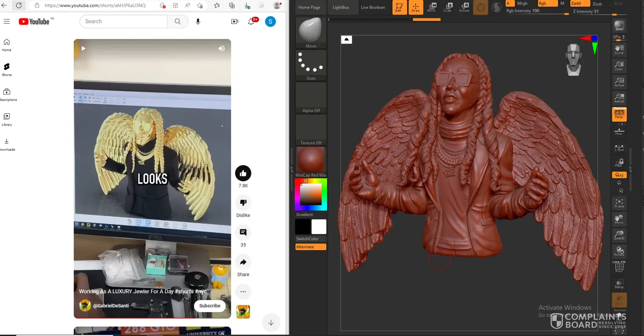Image resolution: width=644 pixels, height=336 pixels.
Task: Like the YouTube short video
Action: click(x=243, y=173)
